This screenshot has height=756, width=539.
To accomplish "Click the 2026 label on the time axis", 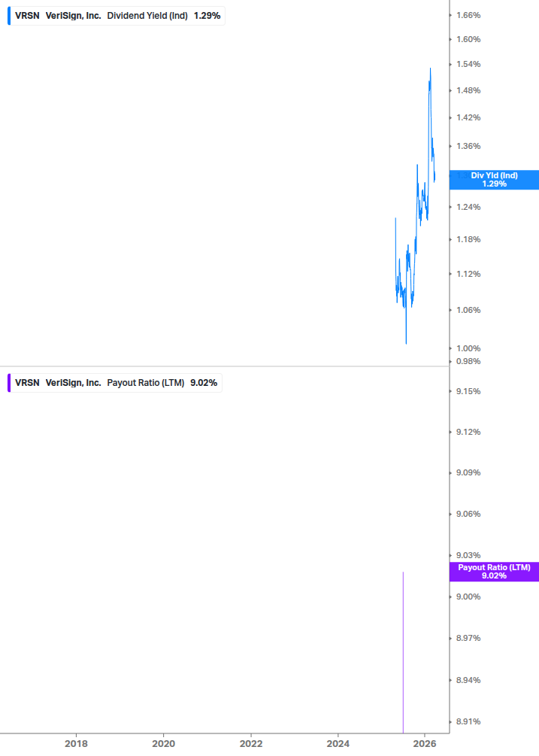I will [x=425, y=744].
